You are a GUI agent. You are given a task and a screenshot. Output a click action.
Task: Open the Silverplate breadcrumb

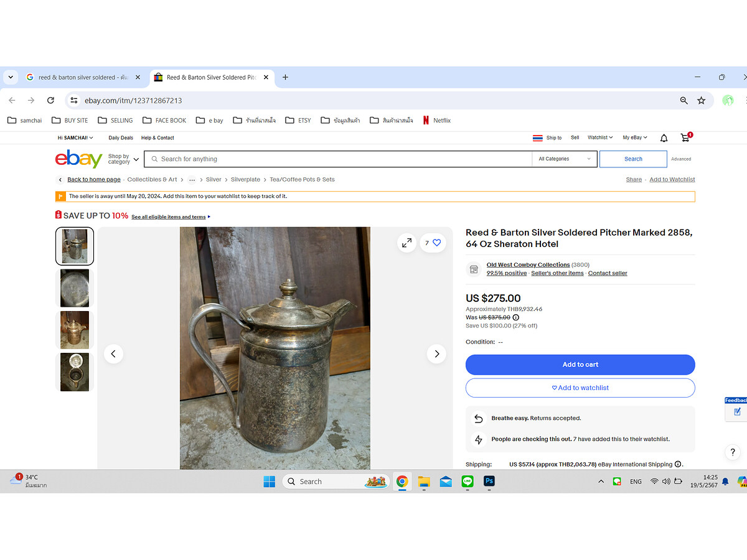245,179
